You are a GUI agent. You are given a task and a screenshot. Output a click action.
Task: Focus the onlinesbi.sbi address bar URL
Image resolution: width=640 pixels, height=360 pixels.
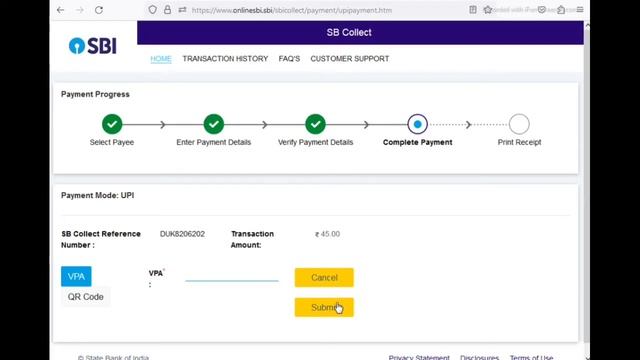pos(292,10)
